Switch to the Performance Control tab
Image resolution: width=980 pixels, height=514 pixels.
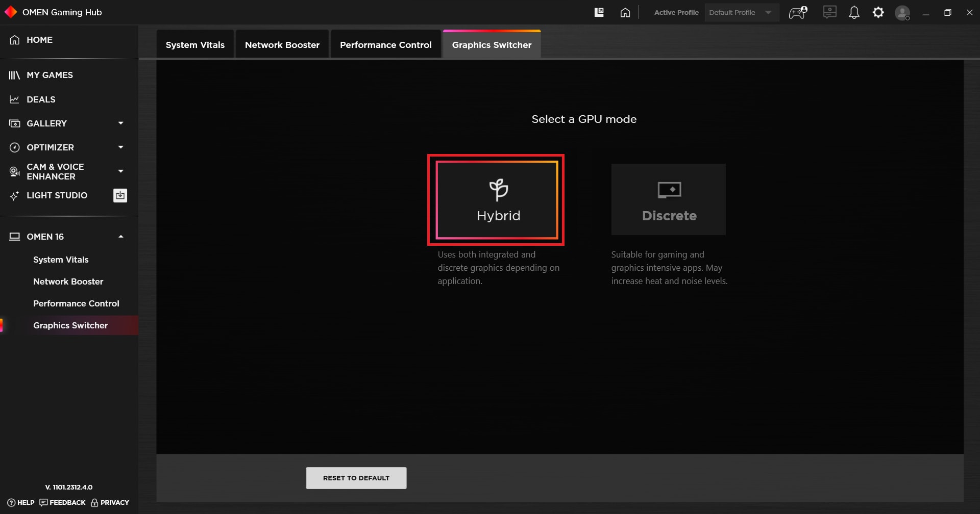pyautogui.click(x=386, y=44)
